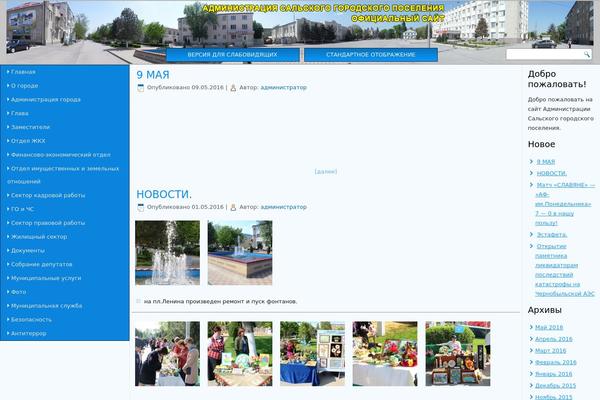
Task: Open Жилищный сектор page
Action: click(x=39, y=237)
